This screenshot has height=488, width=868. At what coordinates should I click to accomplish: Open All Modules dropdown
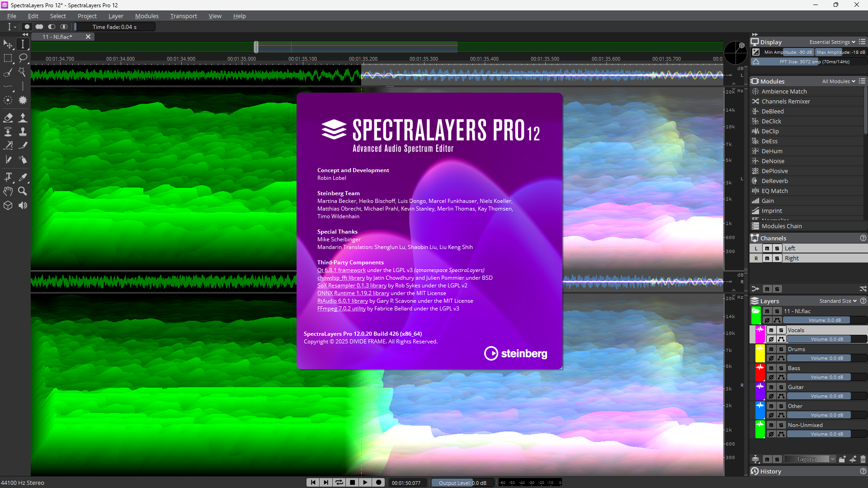(839, 81)
